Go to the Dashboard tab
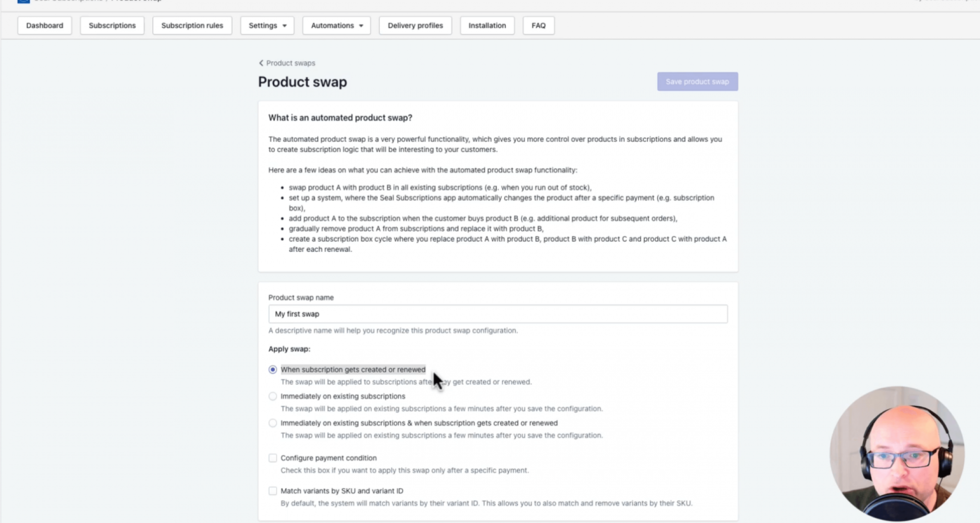This screenshot has width=980, height=523. [45, 25]
